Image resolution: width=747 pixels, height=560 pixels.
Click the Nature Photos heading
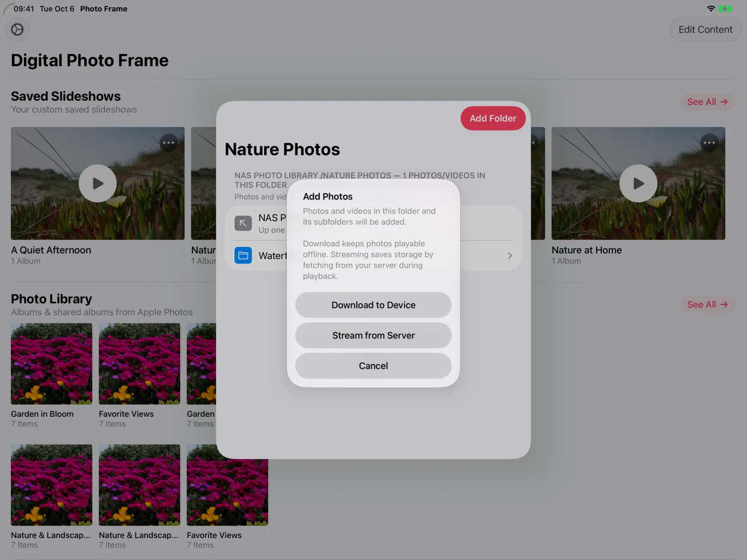coord(282,149)
